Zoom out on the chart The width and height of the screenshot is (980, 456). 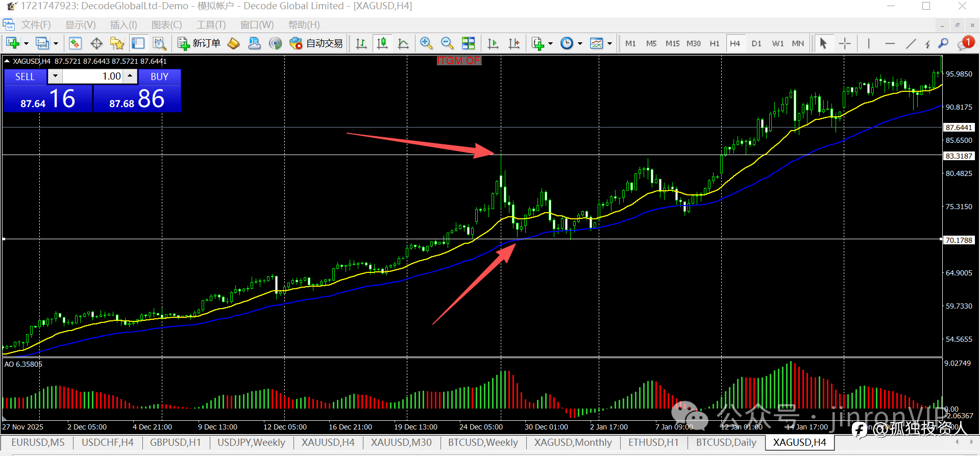point(447,43)
